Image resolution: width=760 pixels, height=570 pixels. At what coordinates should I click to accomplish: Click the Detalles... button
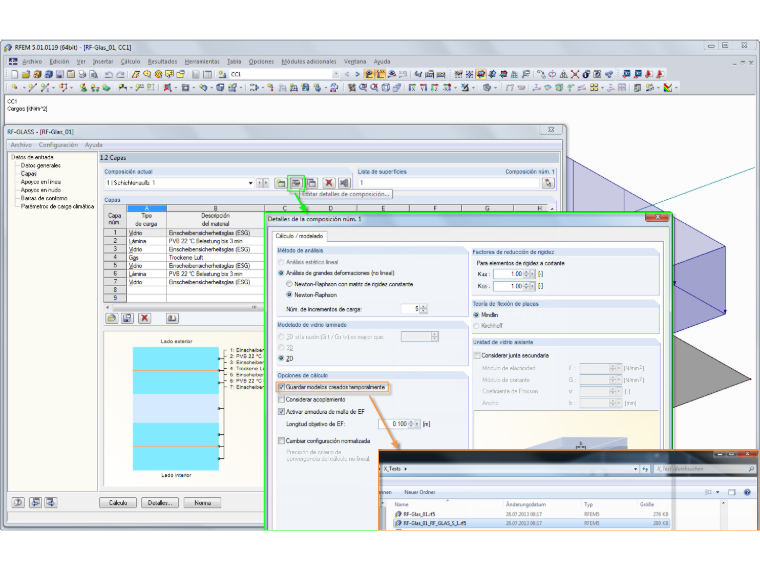(x=160, y=503)
